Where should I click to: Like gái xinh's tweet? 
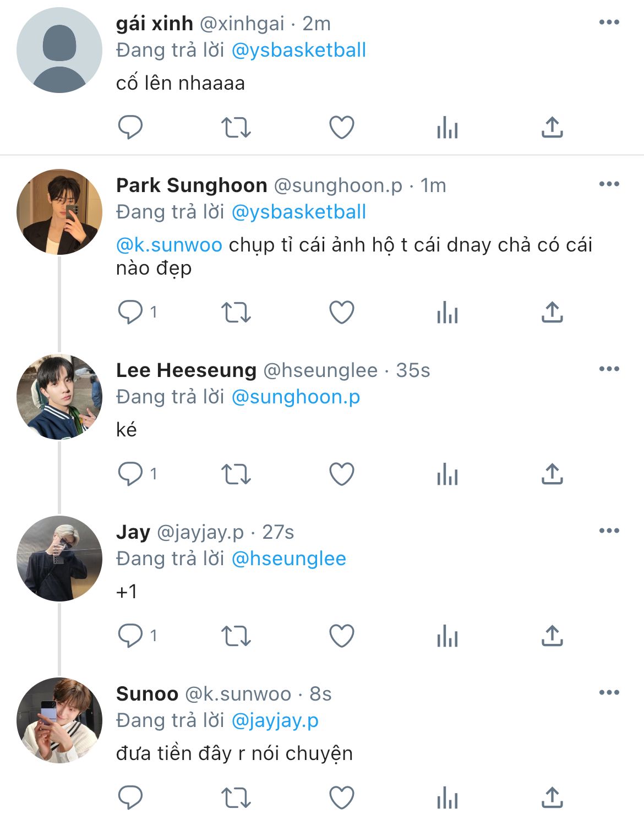point(341,127)
